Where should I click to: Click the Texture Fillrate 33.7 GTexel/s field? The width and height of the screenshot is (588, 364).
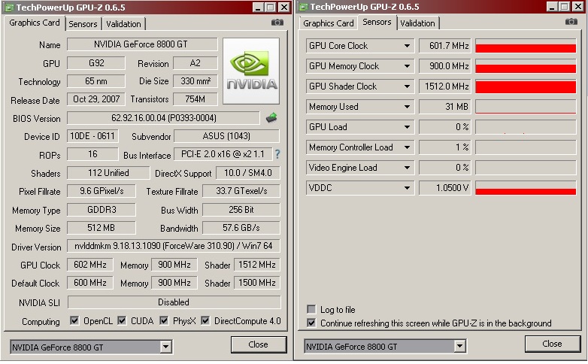tap(241, 191)
